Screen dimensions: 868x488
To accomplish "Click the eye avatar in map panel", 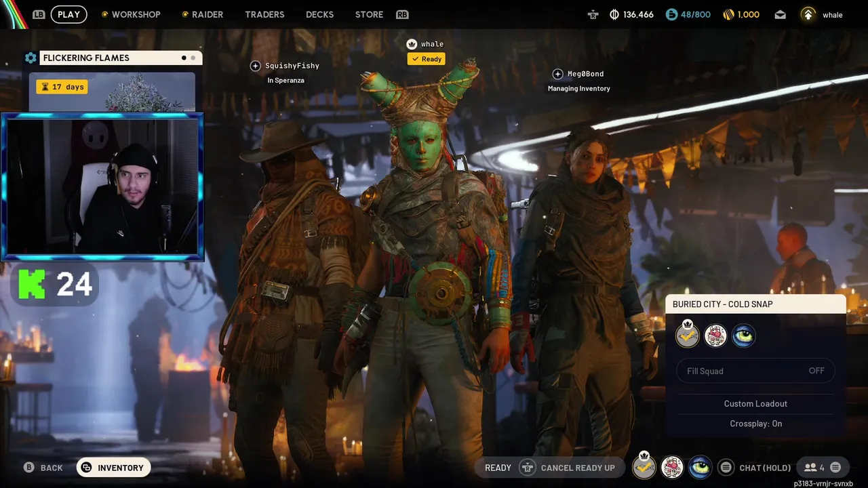I will pyautogui.click(x=744, y=335).
